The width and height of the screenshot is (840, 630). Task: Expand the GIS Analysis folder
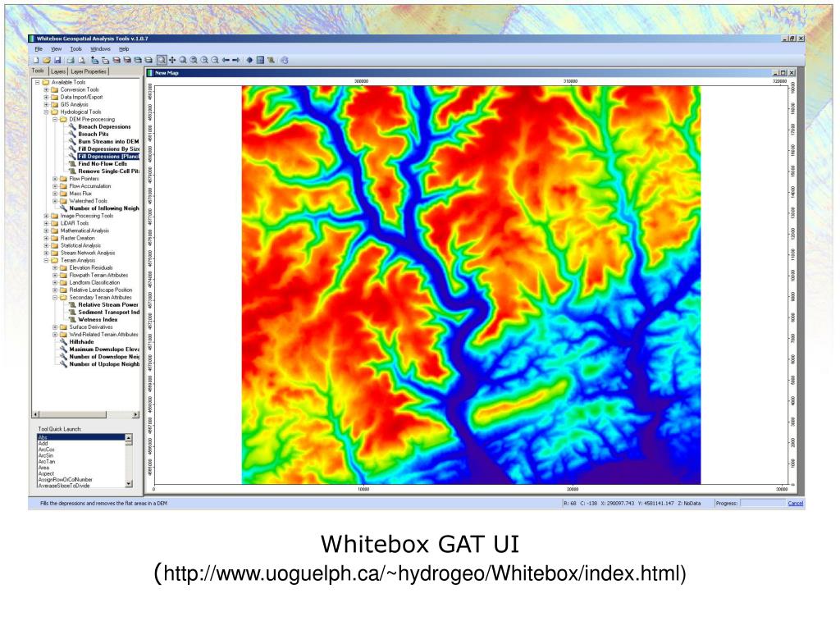click(46, 104)
